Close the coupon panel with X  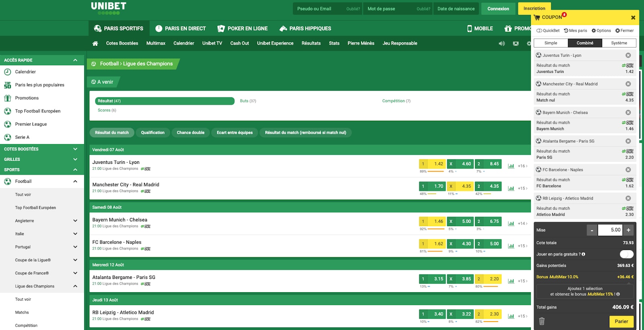click(633, 17)
